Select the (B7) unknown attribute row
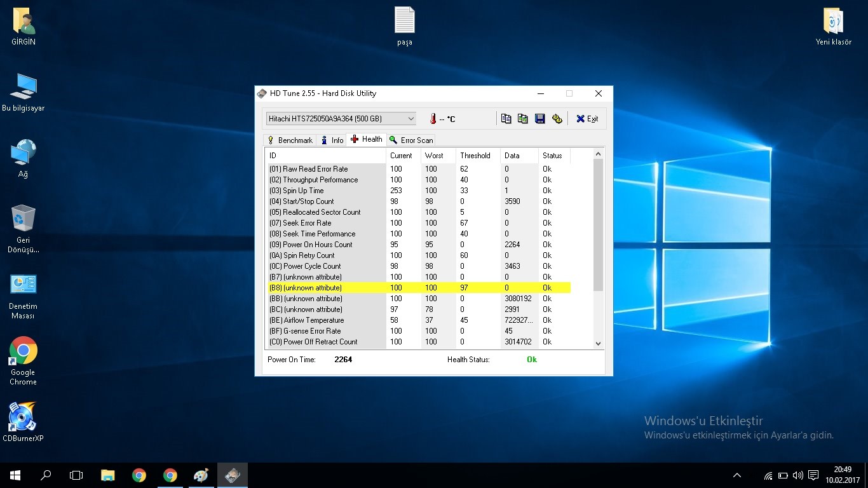Viewport: 868px width, 488px height. tap(418, 277)
